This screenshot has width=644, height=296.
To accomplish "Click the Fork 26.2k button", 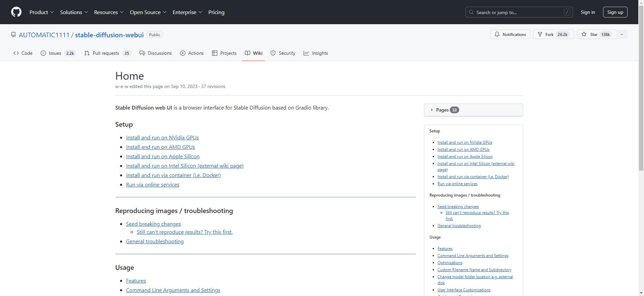I will 553,34.
